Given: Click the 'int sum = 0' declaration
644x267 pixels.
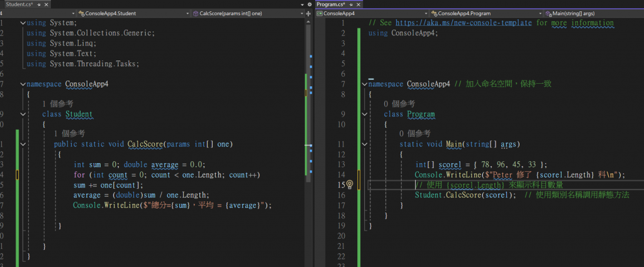Looking at the screenshot, I should (x=96, y=164).
